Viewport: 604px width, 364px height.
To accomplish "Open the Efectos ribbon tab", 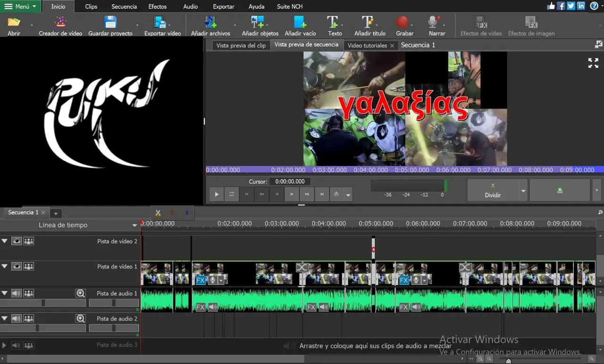I will (x=158, y=7).
